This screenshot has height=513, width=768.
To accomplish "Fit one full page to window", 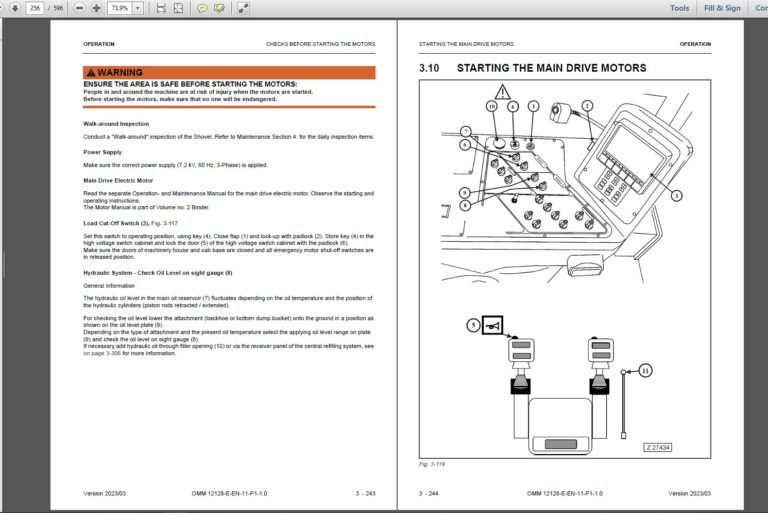I will pyautogui.click(x=178, y=8).
